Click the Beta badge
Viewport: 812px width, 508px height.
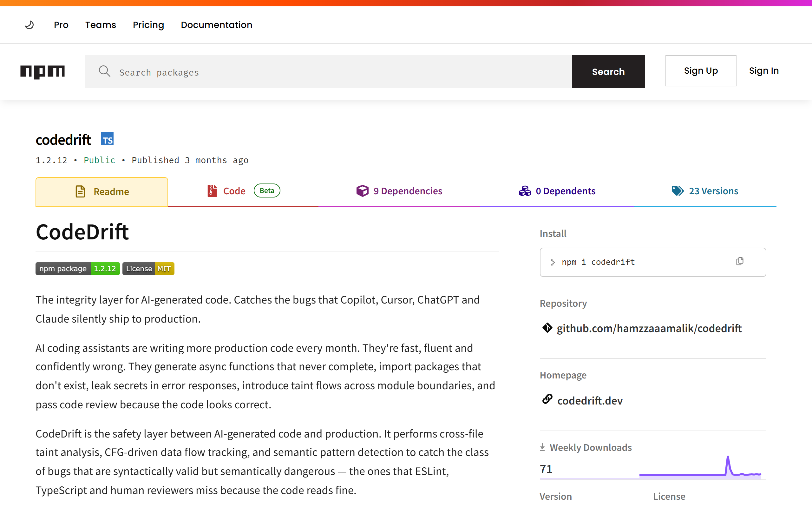[x=267, y=190]
